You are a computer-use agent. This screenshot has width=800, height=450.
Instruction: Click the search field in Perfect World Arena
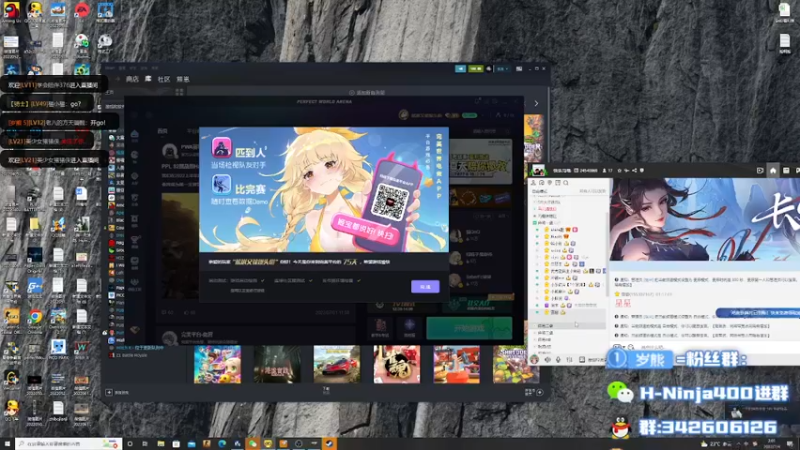tap(490, 131)
